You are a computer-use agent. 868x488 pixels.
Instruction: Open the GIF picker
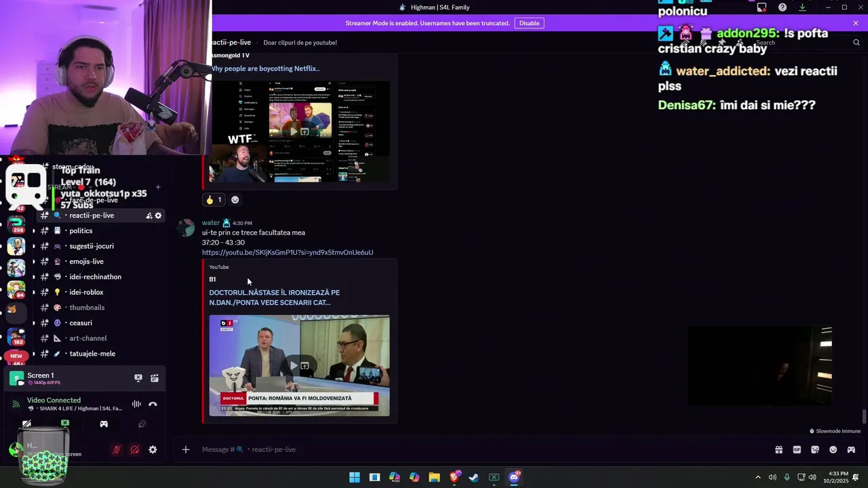pos(797,449)
